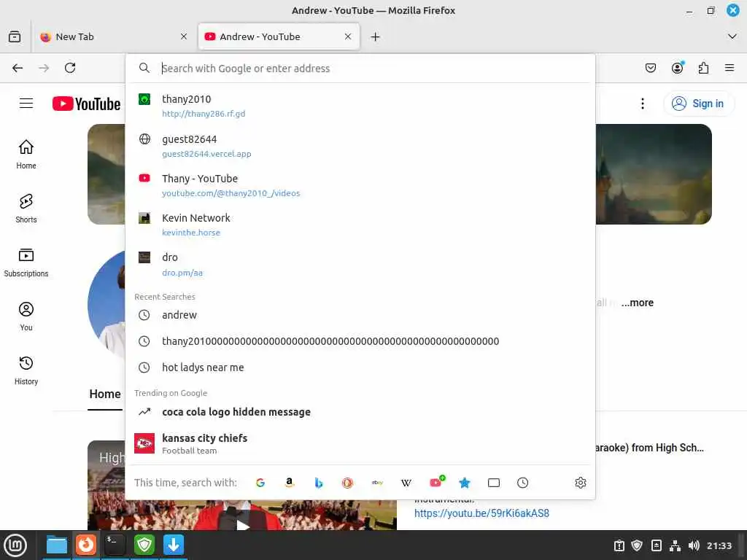Select trending 'kansas city chiefs'
Image resolution: width=747 pixels, height=560 pixels.
click(x=360, y=443)
